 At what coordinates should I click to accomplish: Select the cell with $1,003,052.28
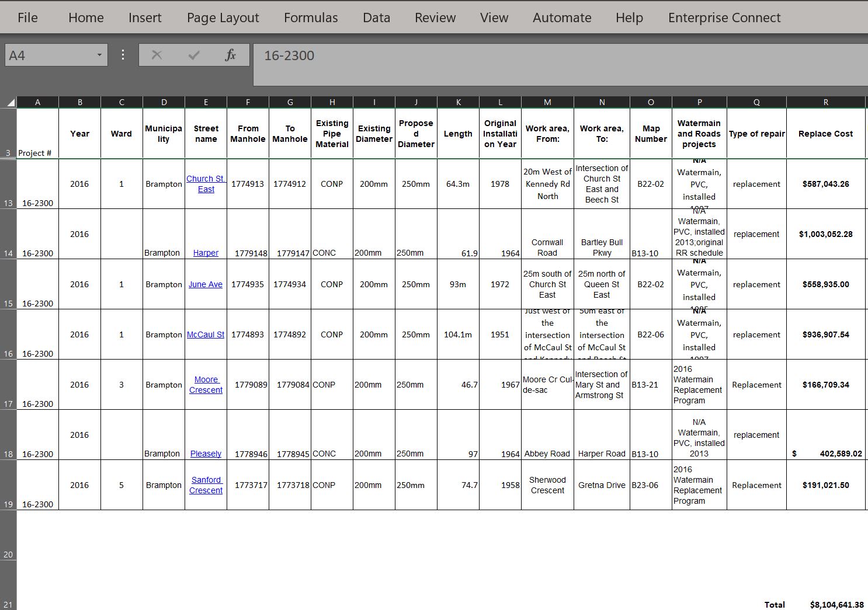click(825, 234)
